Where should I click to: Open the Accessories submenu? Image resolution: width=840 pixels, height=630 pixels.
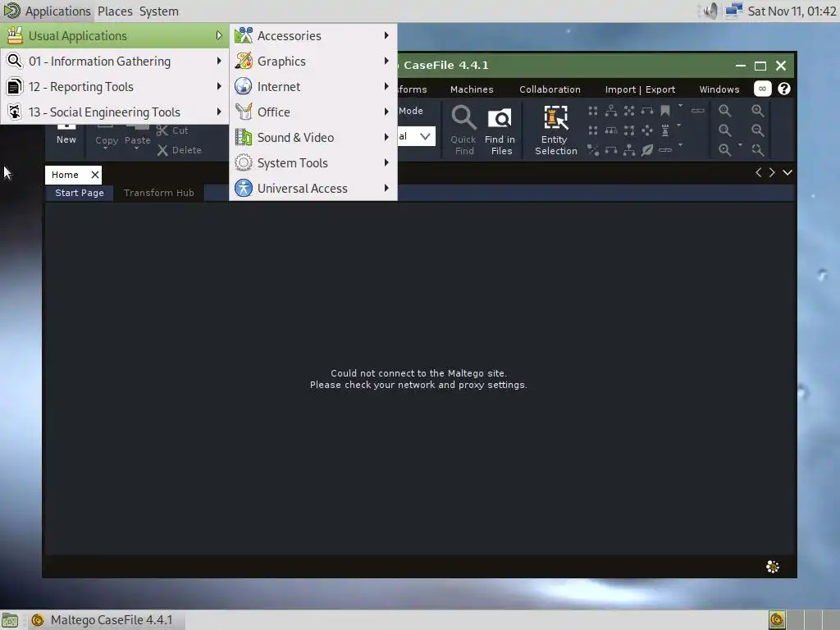[x=313, y=36]
